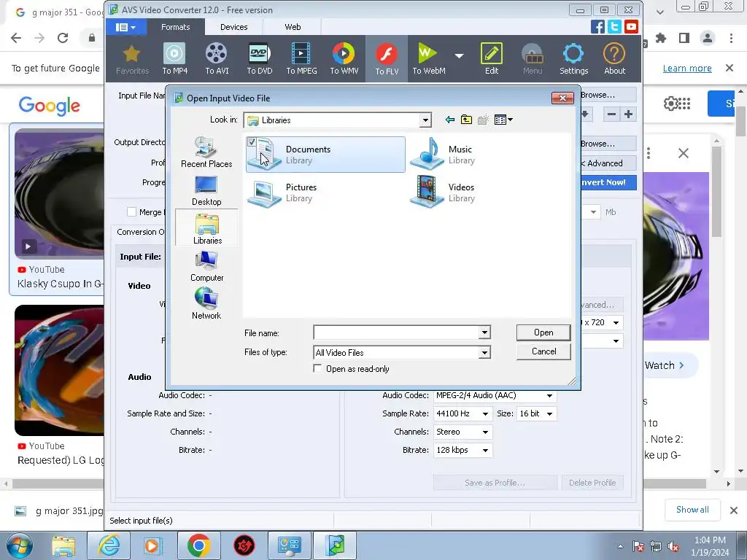
Task: Open the AVS Twitter icon
Action: click(x=614, y=27)
